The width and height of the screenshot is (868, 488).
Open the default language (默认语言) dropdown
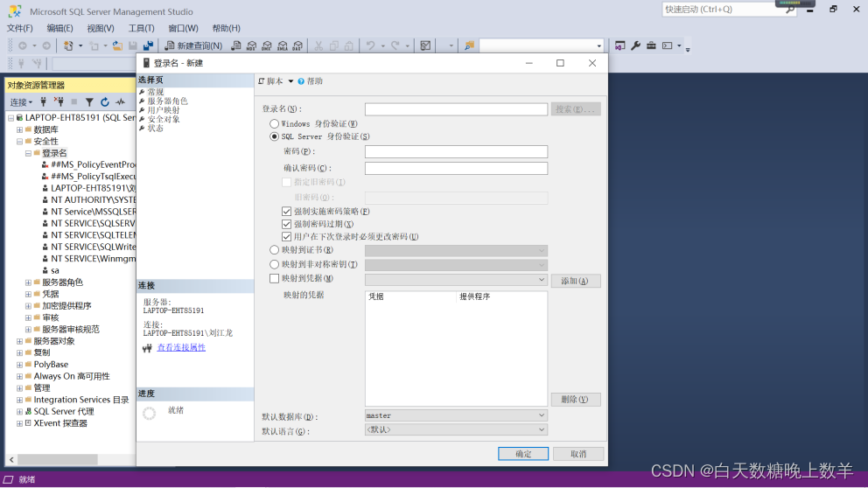[x=456, y=430]
